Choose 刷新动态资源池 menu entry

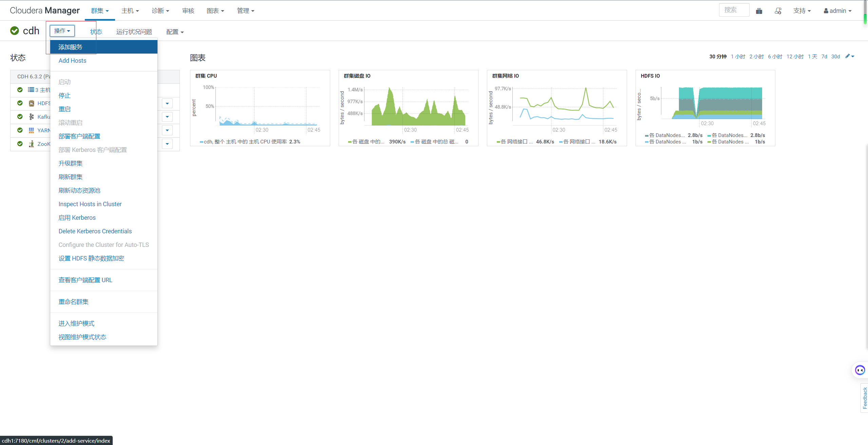click(104, 191)
